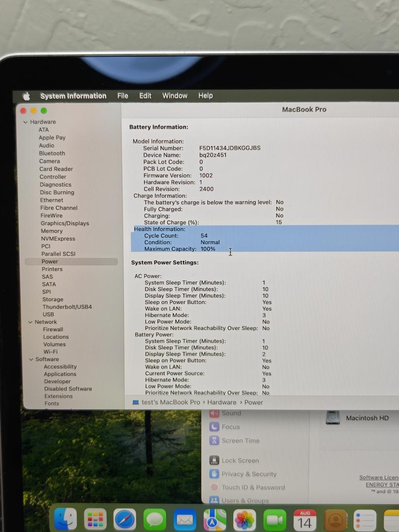399x532 pixels.
Task: Collapse the Software section
Action: coord(31,359)
